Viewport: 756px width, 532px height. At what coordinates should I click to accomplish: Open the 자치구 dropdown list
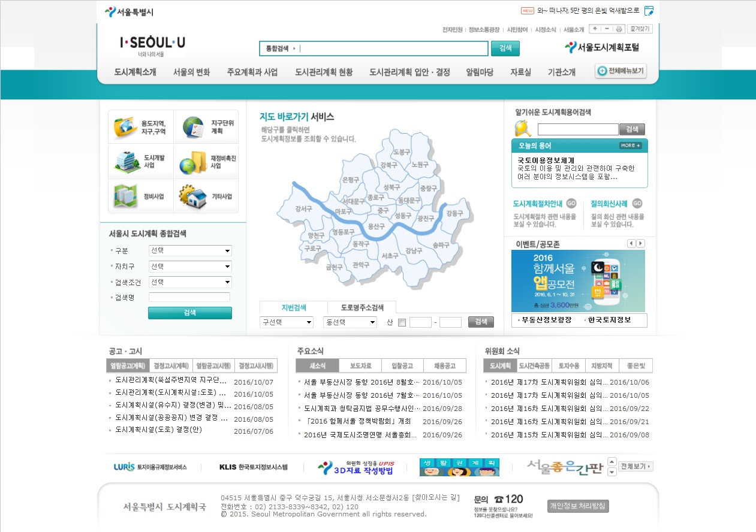coord(190,267)
